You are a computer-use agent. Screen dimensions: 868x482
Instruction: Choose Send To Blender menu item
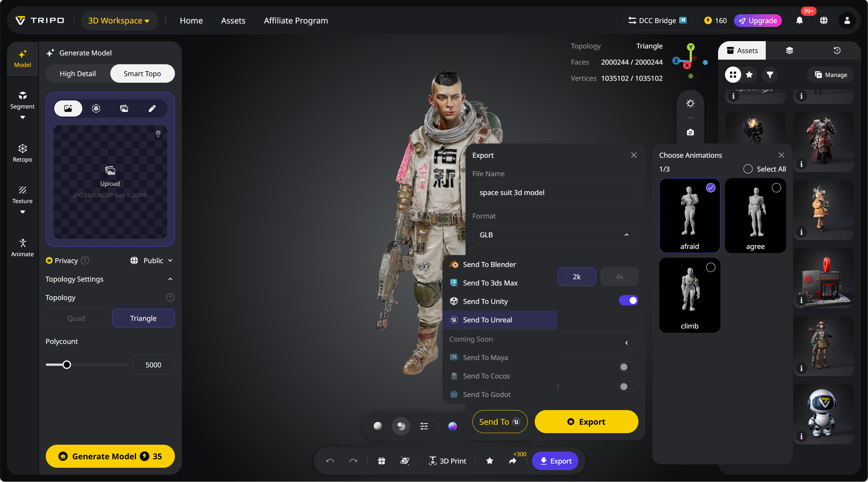point(489,264)
